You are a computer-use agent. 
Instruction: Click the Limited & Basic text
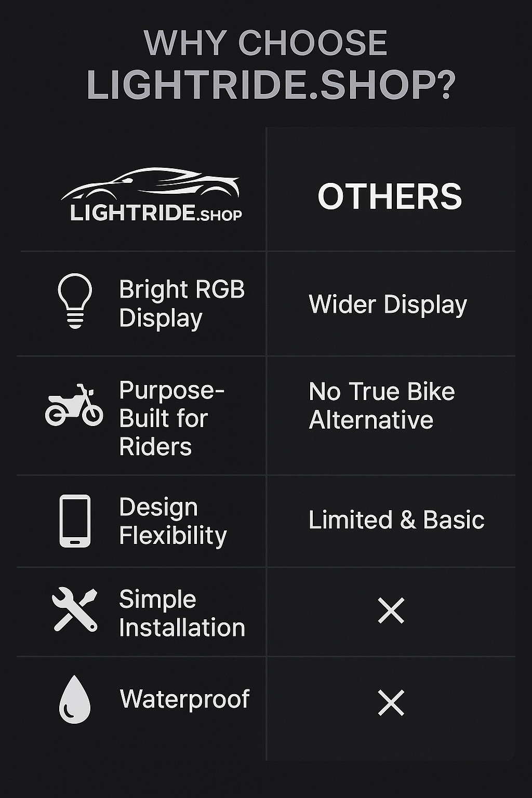coord(396,520)
